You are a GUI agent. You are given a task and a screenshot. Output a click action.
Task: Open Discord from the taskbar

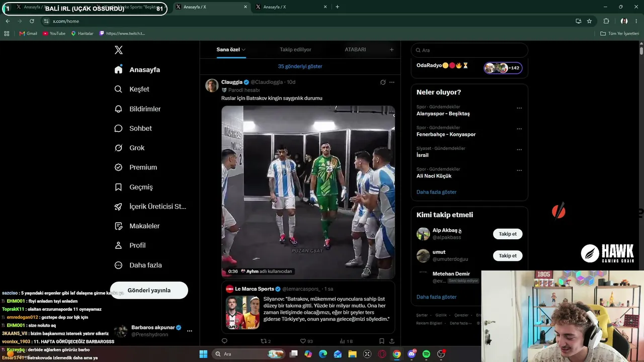click(412, 354)
